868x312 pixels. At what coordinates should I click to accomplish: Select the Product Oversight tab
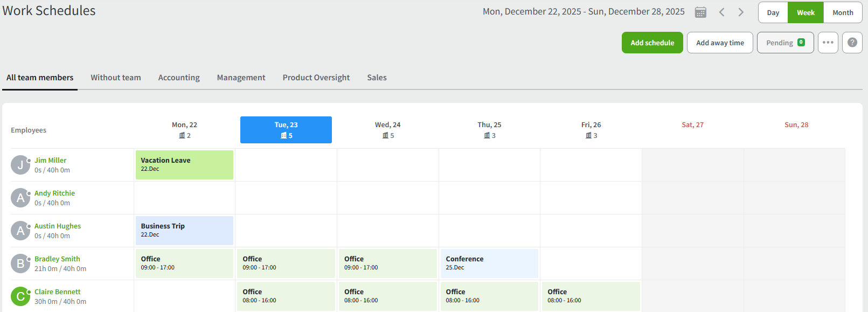click(x=316, y=78)
